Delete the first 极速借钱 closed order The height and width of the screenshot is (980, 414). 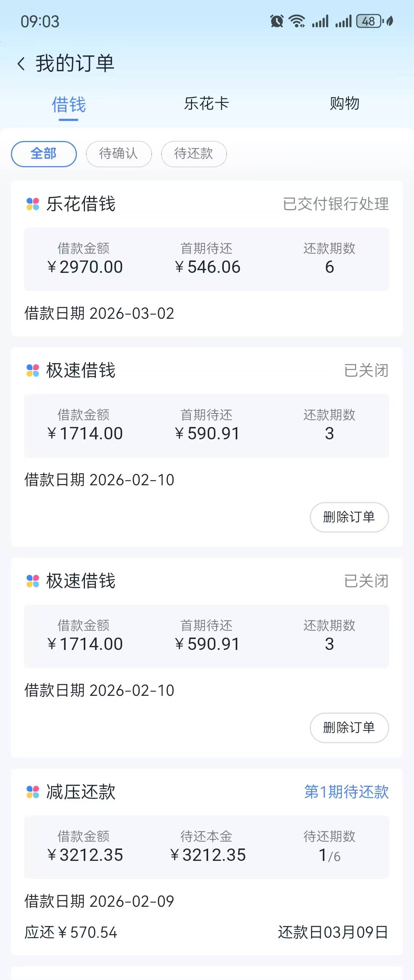349,517
